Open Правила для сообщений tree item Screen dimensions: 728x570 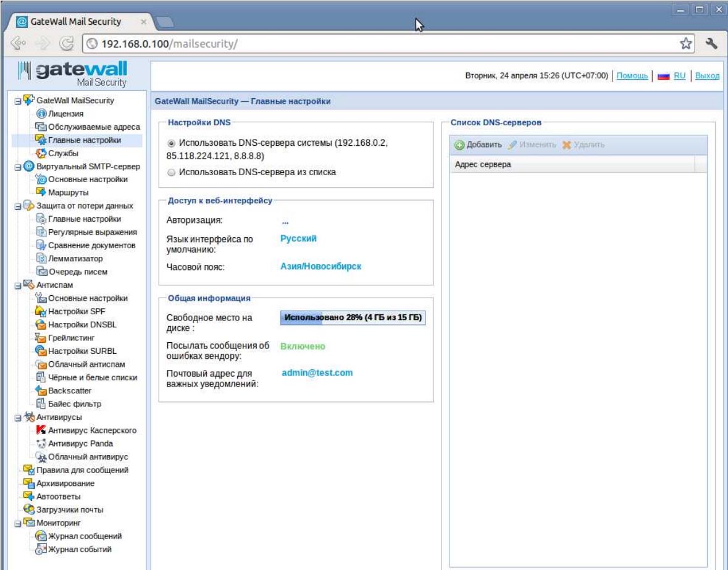(x=82, y=470)
